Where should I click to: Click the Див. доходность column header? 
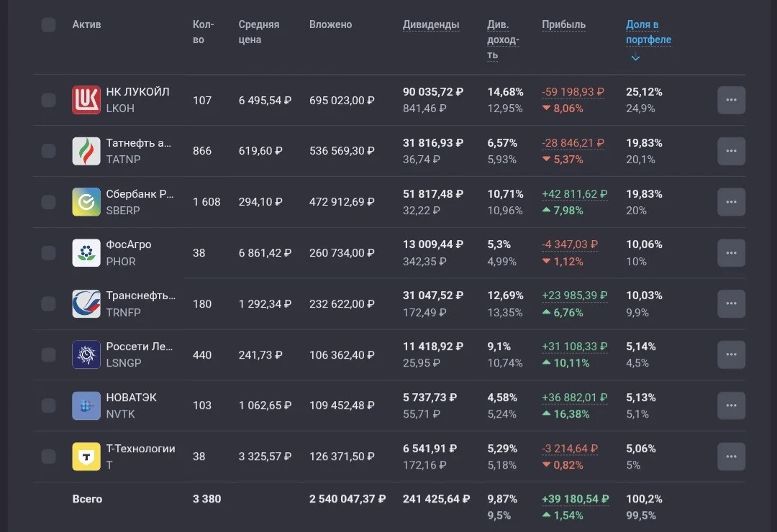coord(503,40)
